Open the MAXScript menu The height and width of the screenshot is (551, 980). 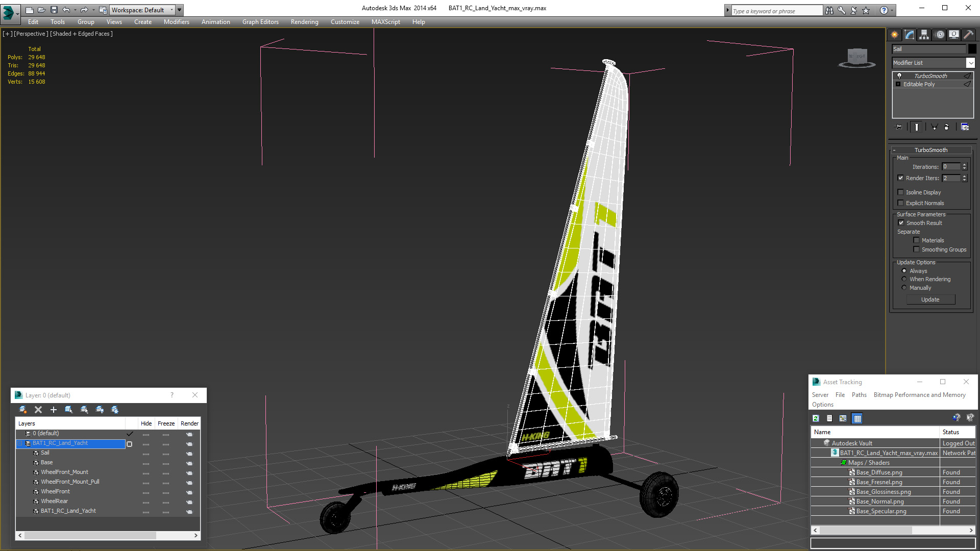pyautogui.click(x=386, y=22)
